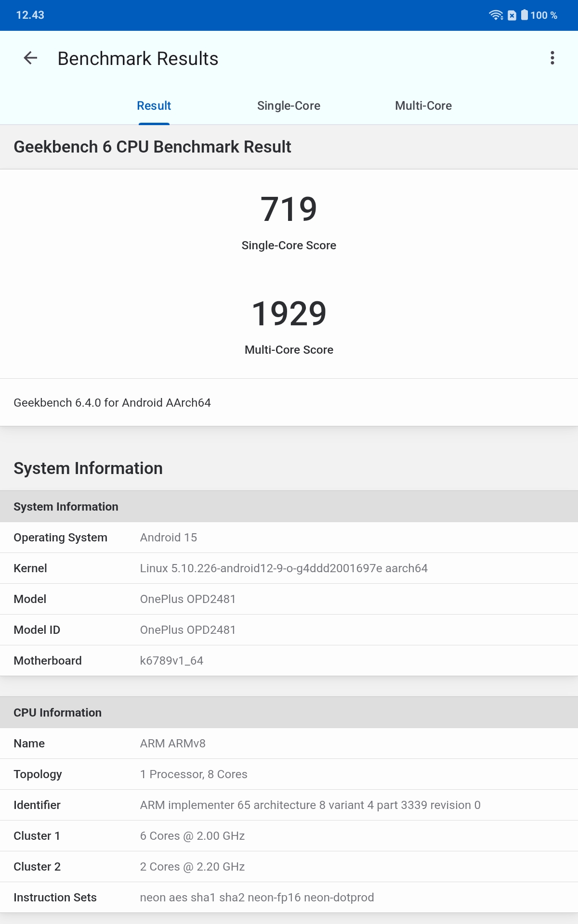Screen dimensions: 578x924
Task: Switch to the Result tab
Action: point(154,106)
